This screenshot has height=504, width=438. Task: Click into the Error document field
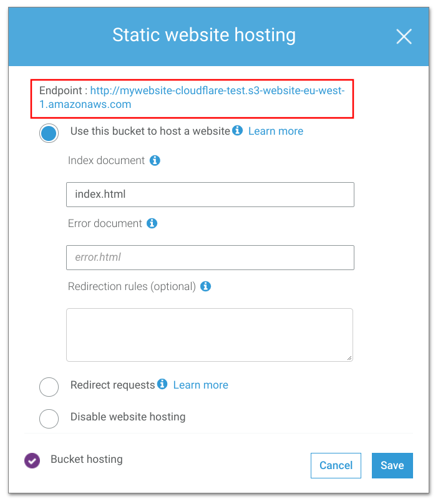(x=210, y=257)
